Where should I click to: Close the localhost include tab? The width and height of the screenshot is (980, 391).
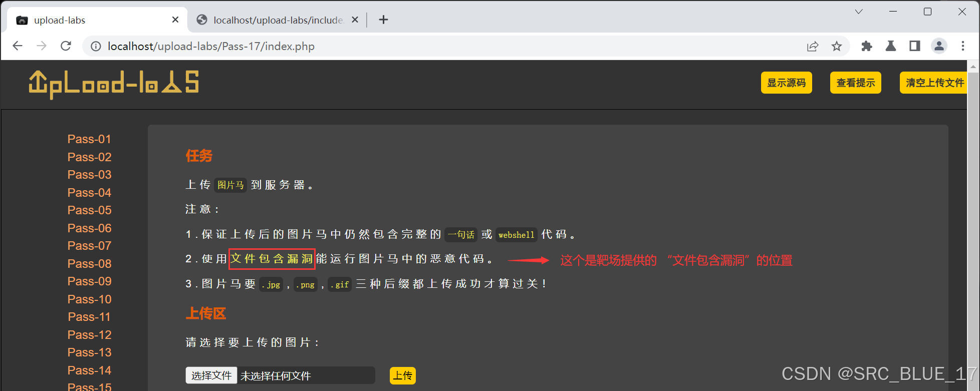355,20
